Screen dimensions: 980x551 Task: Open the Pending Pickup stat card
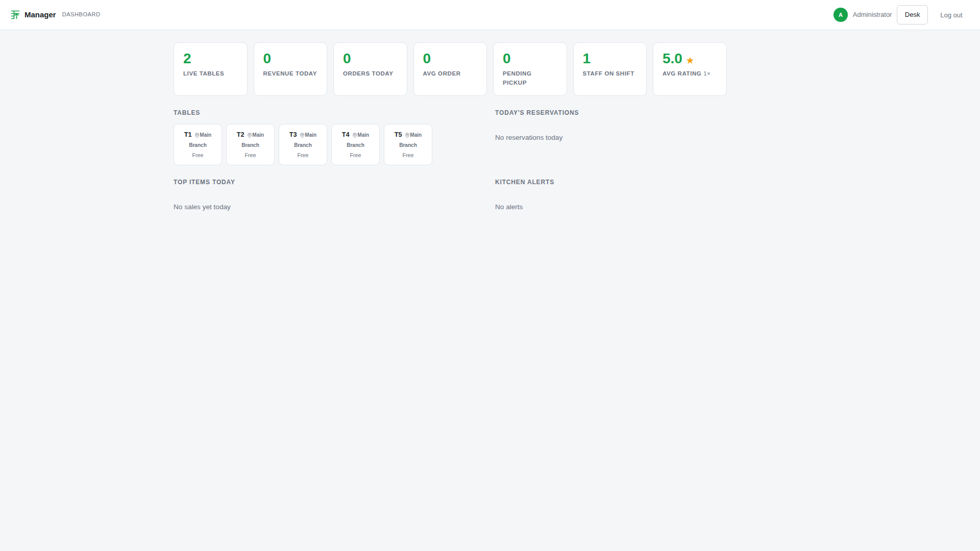pos(530,69)
